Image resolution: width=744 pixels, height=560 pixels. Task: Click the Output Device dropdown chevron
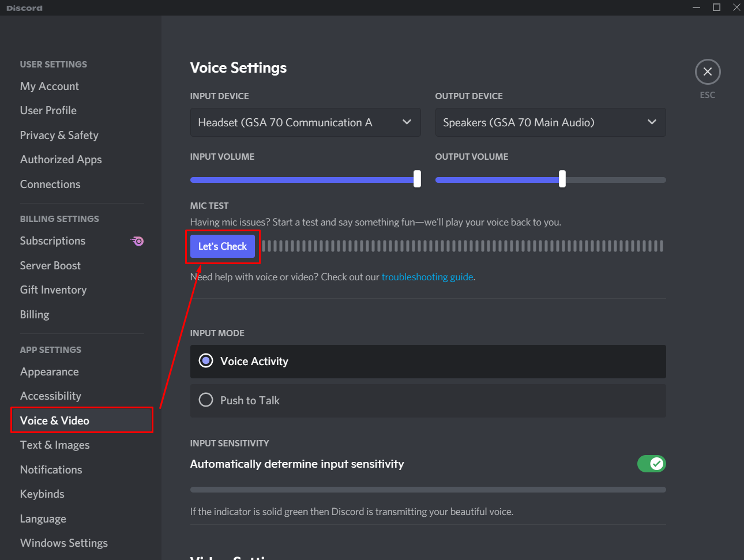click(652, 122)
